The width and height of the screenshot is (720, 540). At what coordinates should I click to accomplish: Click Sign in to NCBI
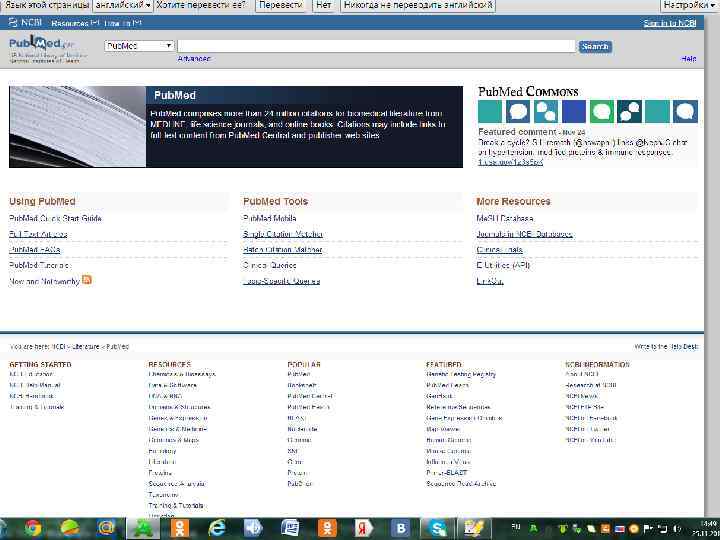point(669,23)
